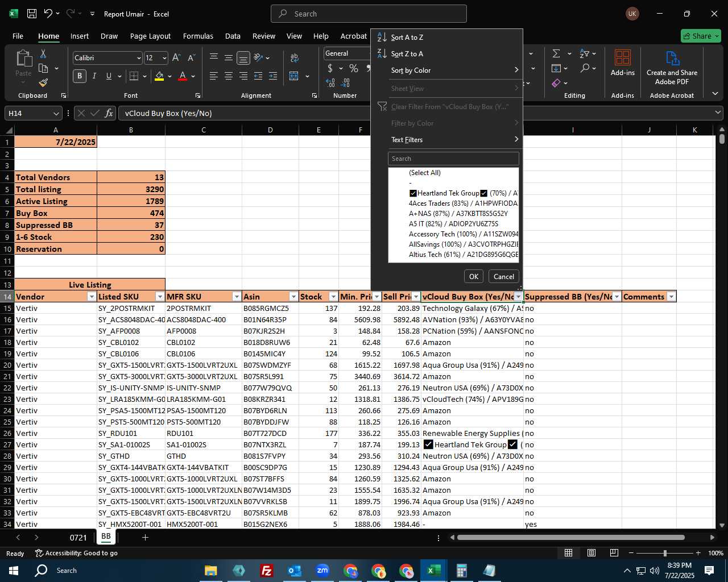Open the Comments column filter dropdown
The width and height of the screenshot is (728, 582).
pos(671,297)
